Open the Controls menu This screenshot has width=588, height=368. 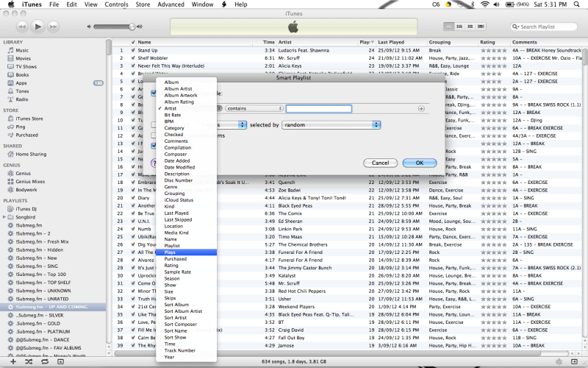click(x=116, y=4)
